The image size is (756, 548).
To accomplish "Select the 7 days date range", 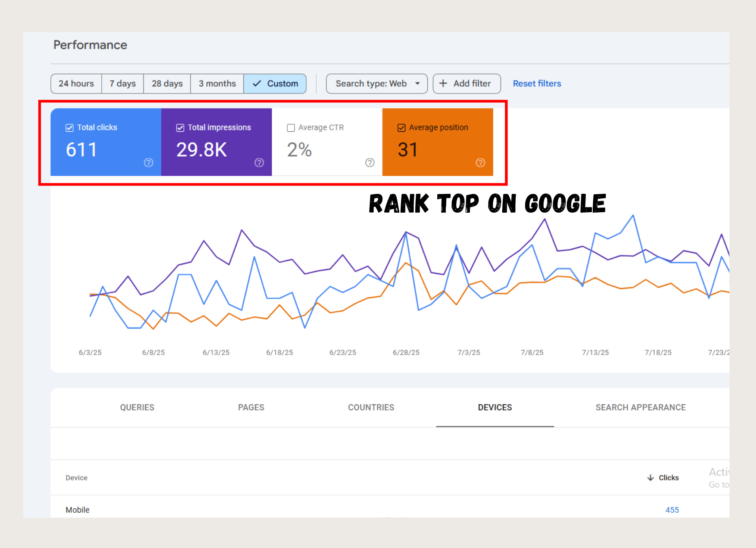I will [x=122, y=84].
